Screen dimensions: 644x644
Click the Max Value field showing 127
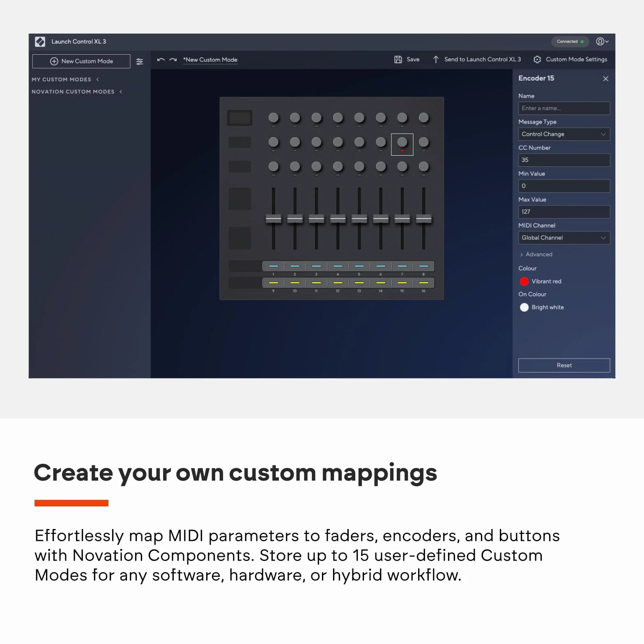coord(564,212)
